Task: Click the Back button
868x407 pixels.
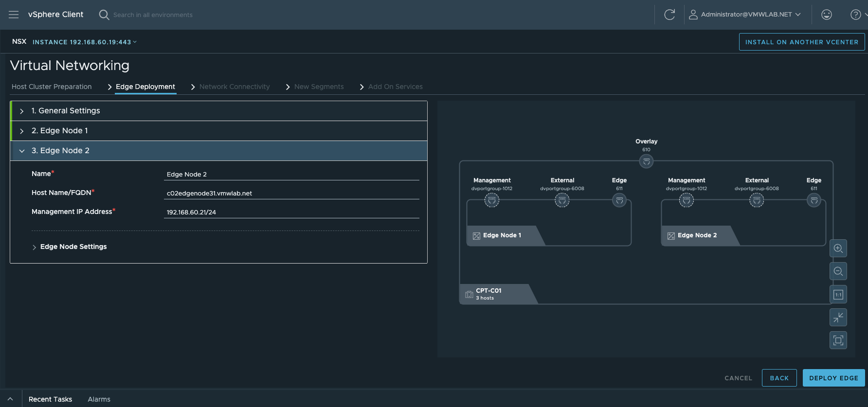Action: point(779,378)
